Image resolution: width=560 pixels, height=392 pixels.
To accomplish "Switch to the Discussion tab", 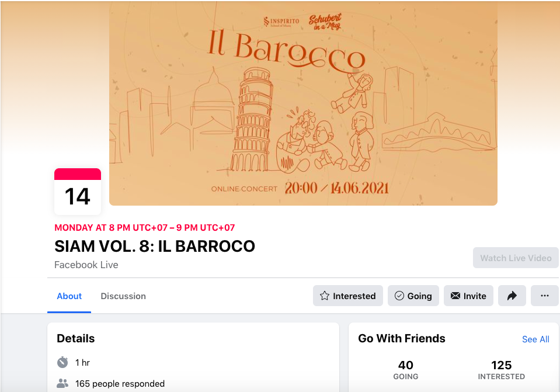I will tap(123, 296).
